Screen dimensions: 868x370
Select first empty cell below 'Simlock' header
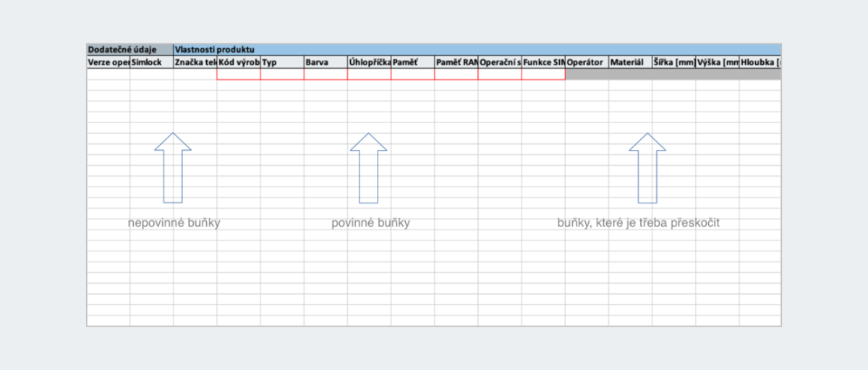click(152, 74)
